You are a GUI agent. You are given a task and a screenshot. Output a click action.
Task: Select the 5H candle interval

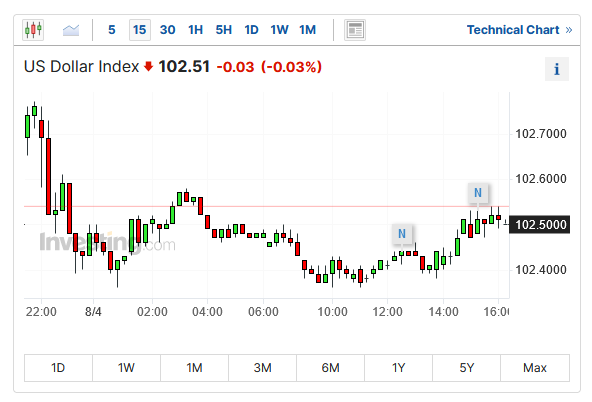[223, 30]
